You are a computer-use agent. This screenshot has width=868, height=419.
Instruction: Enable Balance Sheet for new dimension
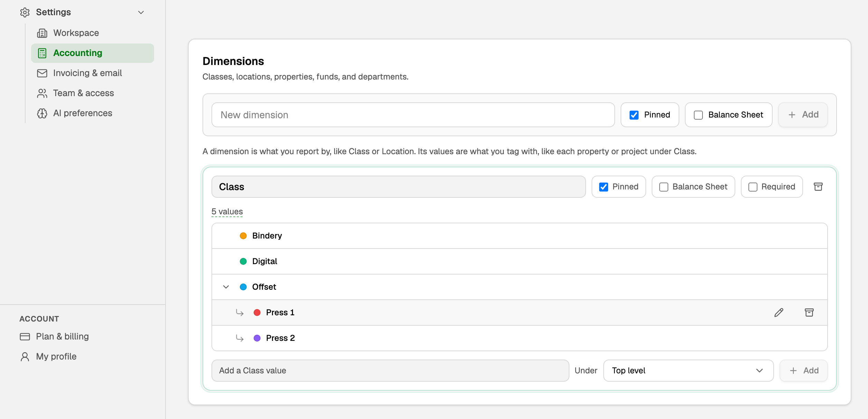(x=698, y=115)
